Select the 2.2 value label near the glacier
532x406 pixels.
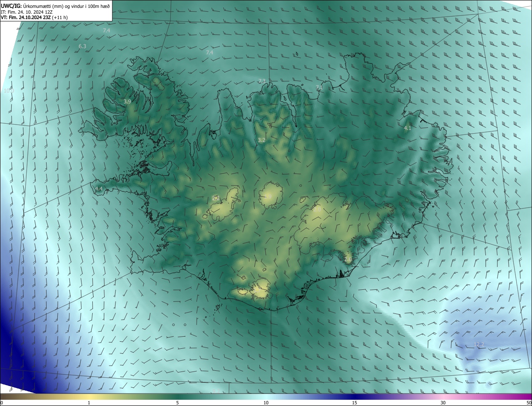click(215, 198)
